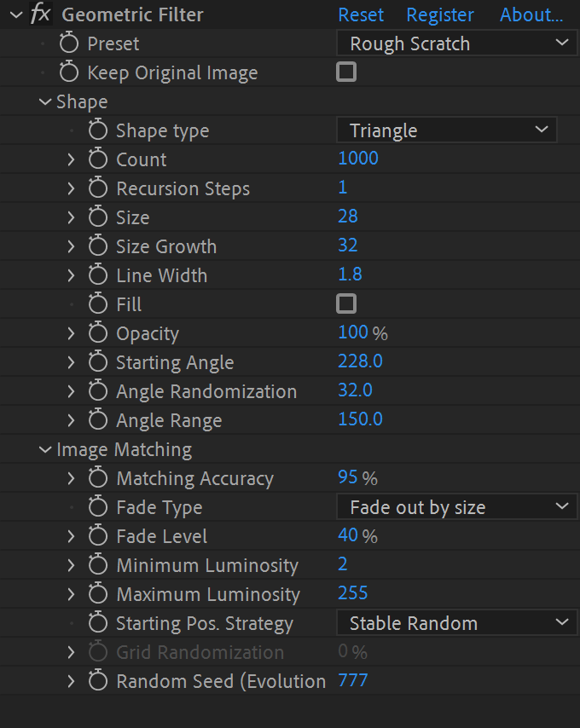Toggle the fx effect switch for Geometric Filter
580x728 pixels.
40,14
